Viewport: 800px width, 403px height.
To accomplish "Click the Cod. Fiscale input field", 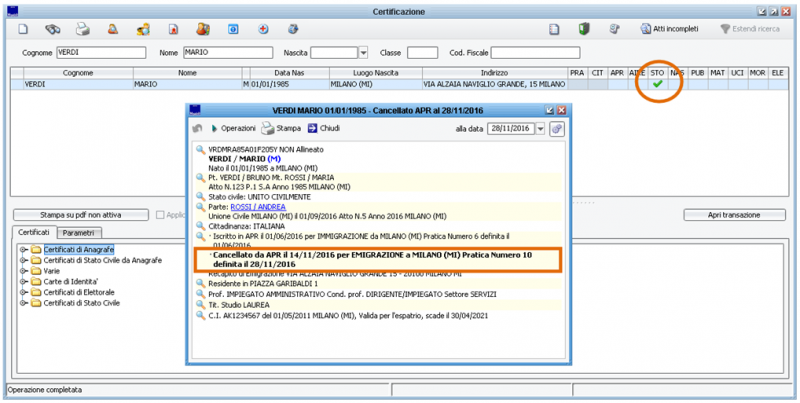I will (x=550, y=52).
